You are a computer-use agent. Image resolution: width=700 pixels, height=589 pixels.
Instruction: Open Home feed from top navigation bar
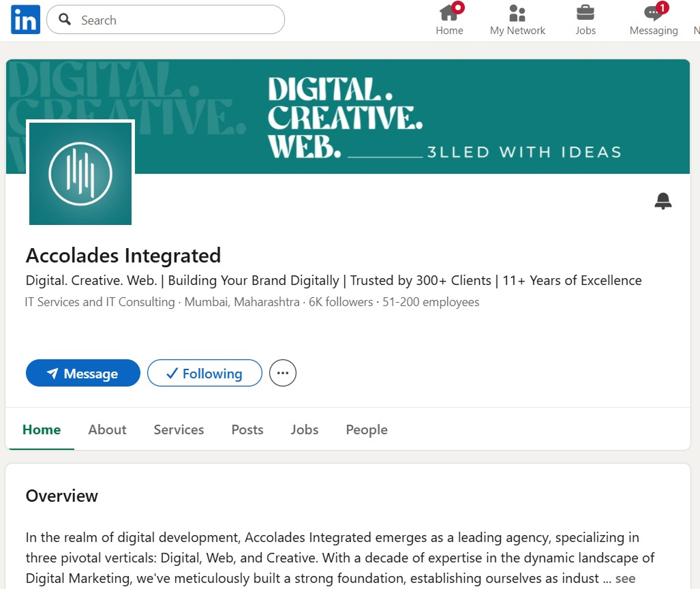pos(449,19)
